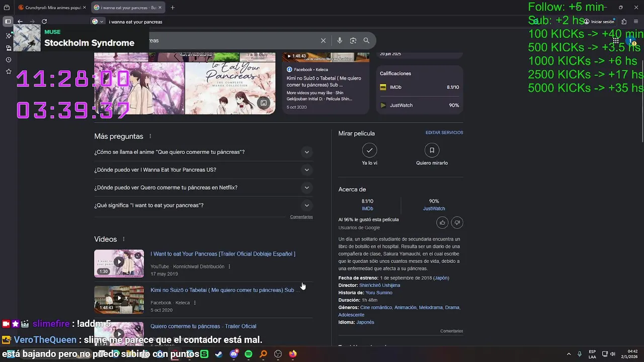Viewport: 644px width, 362px height.
Task: Open options for Konnichiwa Distribución video result
Action: click(229, 266)
